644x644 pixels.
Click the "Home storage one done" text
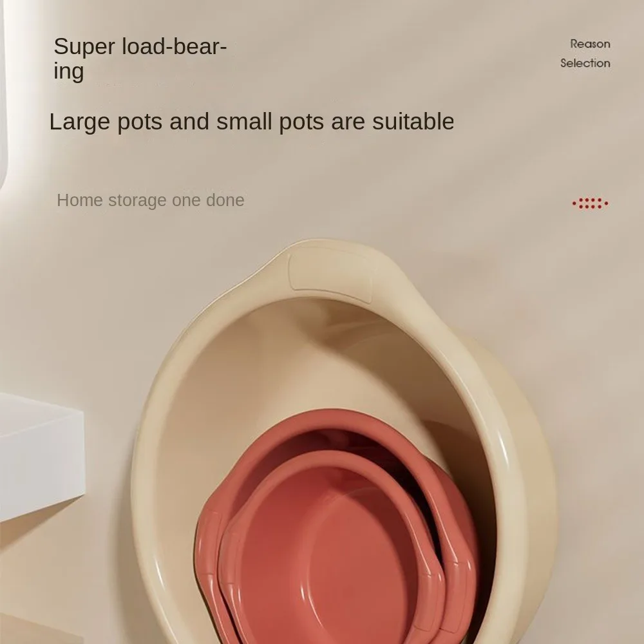(150, 200)
